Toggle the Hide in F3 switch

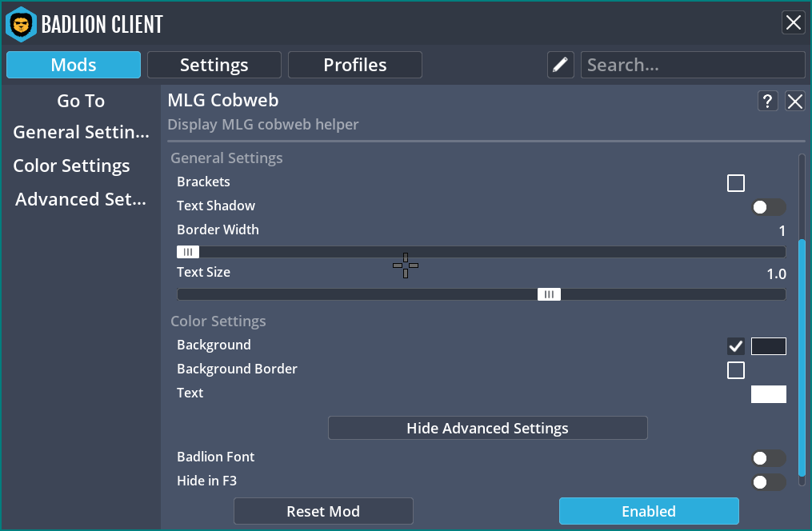(x=769, y=482)
